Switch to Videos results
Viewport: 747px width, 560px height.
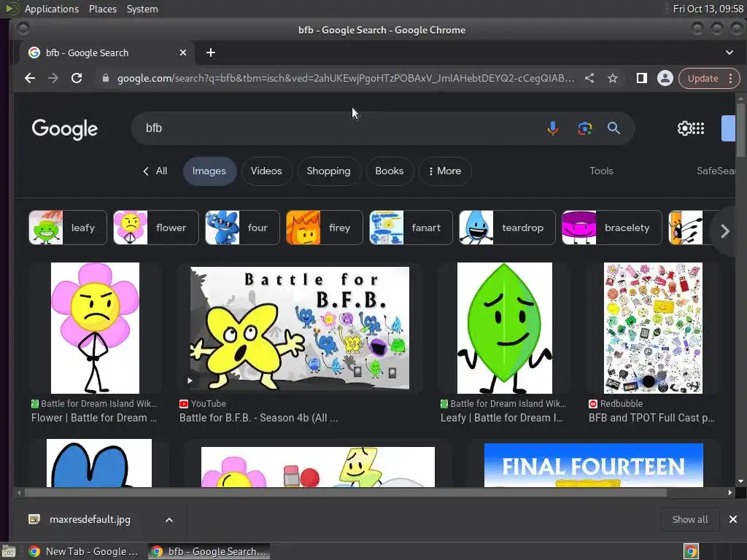[x=266, y=171]
